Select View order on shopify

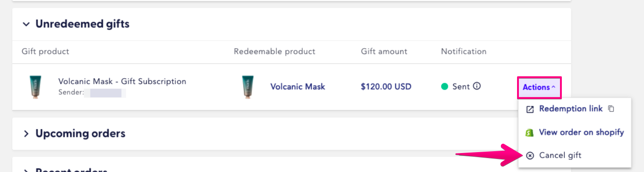[574, 132]
